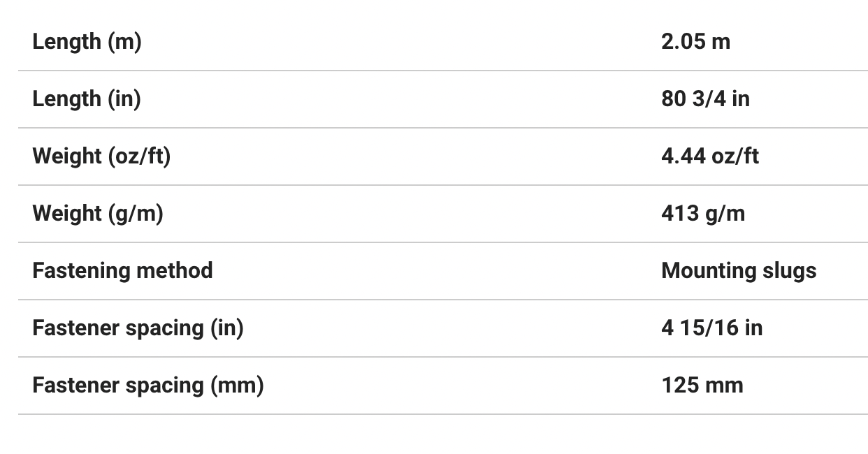Click the "Fastener spacing (in)" label
The width and height of the screenshot is (868, 454).
[x=138, y=328]
